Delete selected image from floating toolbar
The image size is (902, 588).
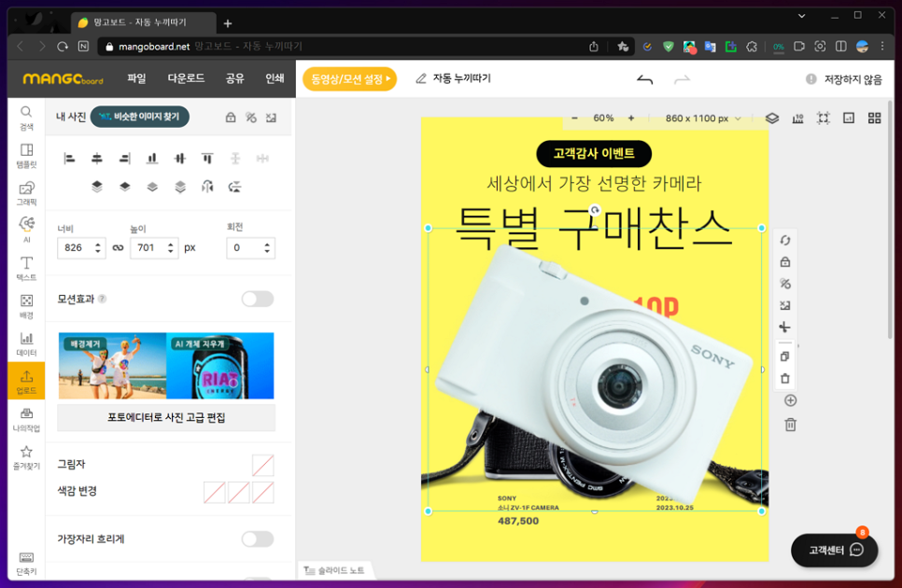(x=785, y=379)
